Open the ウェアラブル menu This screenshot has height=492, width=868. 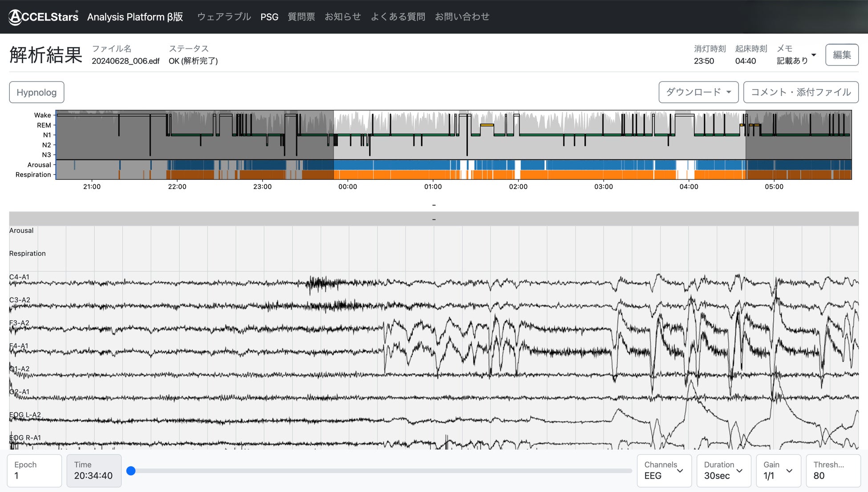click(x=224, y=17)
